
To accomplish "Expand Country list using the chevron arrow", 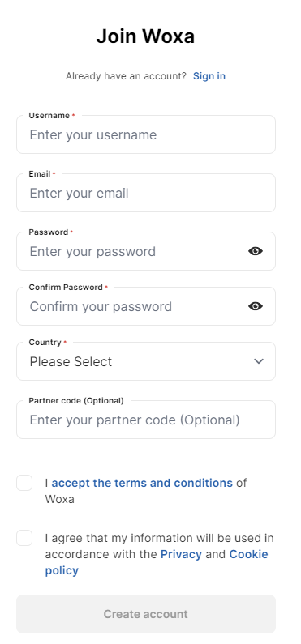I will pyautogui.click(x=259, y=361).
